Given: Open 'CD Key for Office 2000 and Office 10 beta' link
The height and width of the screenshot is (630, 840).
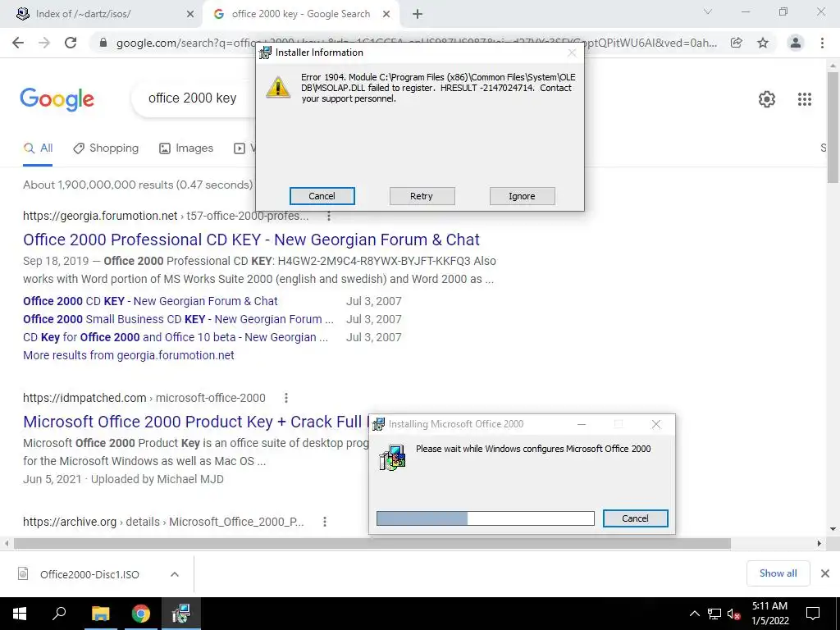Looking at the screenshot, I should (x=176, y=337).
